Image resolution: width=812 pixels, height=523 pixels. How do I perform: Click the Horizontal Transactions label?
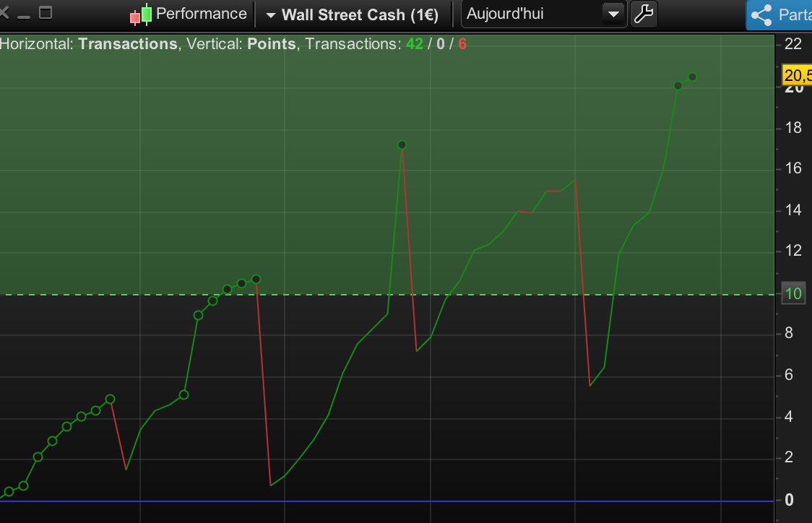[x=89, y=44]
